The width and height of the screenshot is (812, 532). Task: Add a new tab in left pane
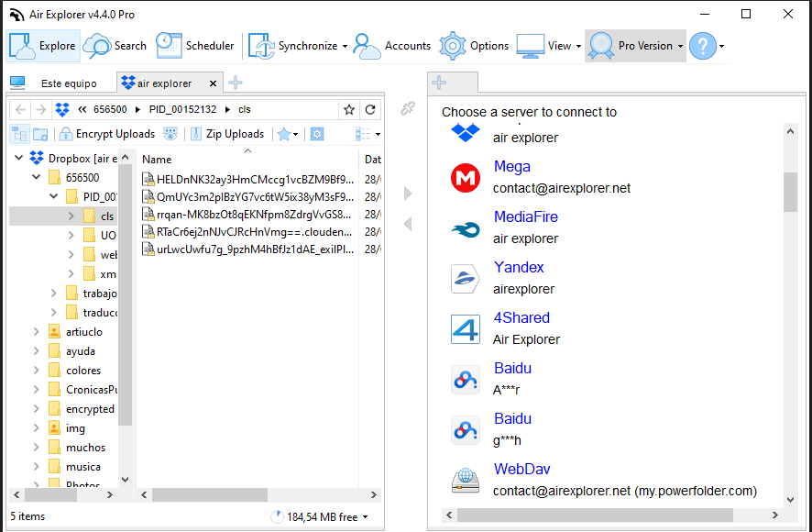(236, 83)
